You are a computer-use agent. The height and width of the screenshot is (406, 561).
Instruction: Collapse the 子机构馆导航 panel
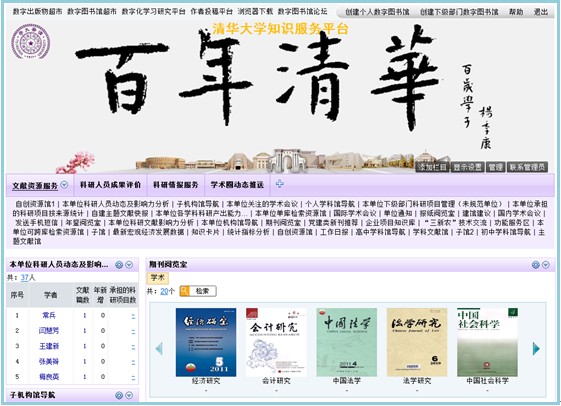point(129,395)
